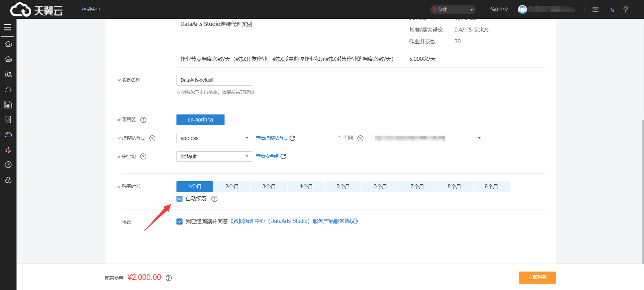Viewport: 644px width, 290px height.
Task: Open the billing chart icon in header
Action: [611, 9]
